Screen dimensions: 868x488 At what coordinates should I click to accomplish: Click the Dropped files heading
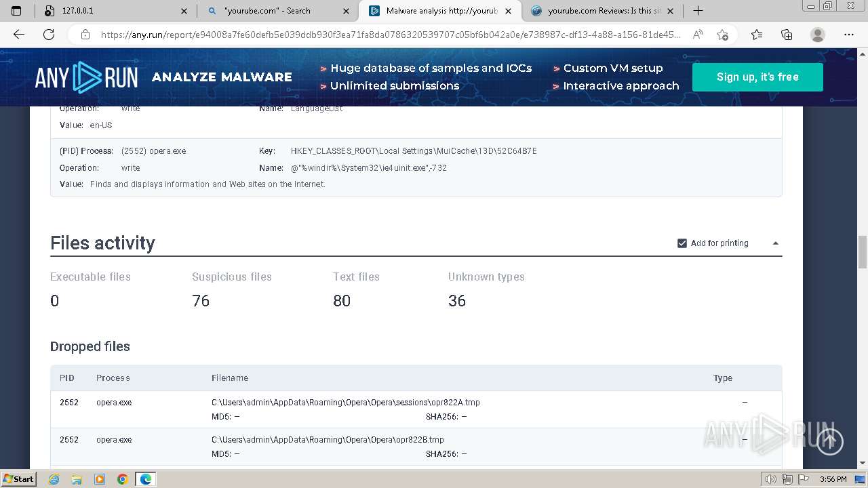coord(90,346)
